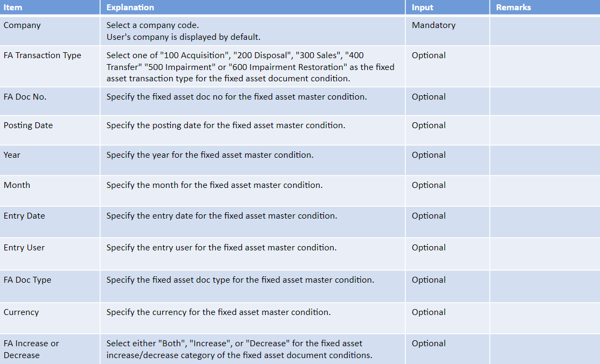Click the Item column header
This screenshot has height=364, width=600.
50,7
